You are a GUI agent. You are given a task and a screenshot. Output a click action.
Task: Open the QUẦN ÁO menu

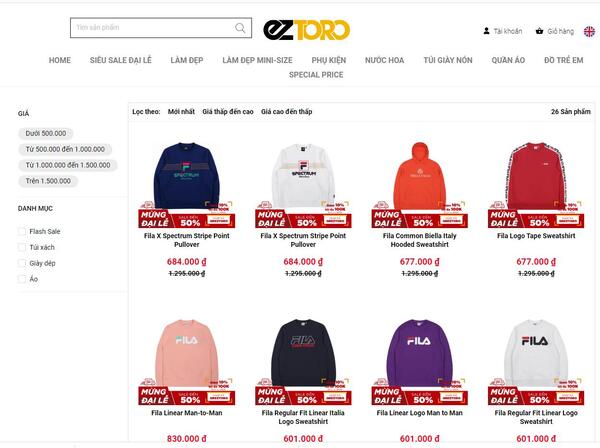click(x=508, y=60)
